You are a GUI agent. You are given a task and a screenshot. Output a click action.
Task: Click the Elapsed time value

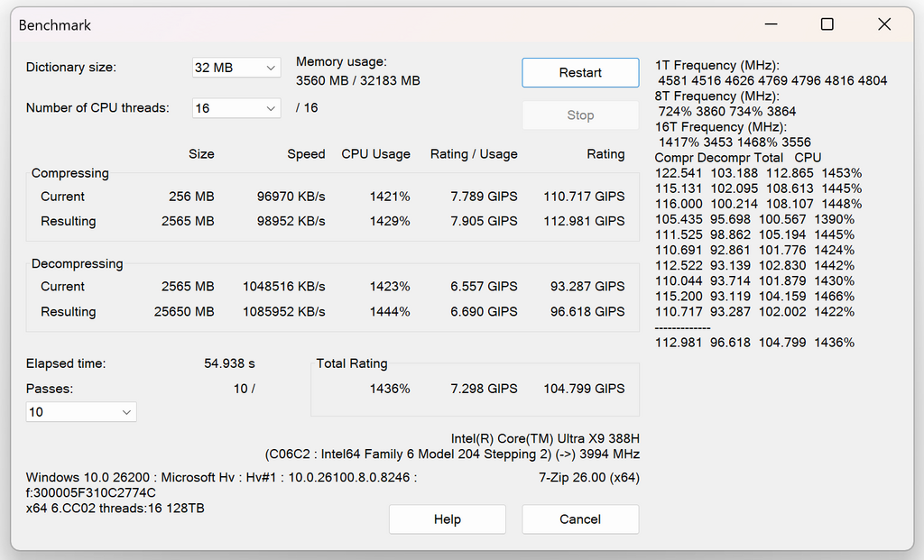tap(229, 363)
